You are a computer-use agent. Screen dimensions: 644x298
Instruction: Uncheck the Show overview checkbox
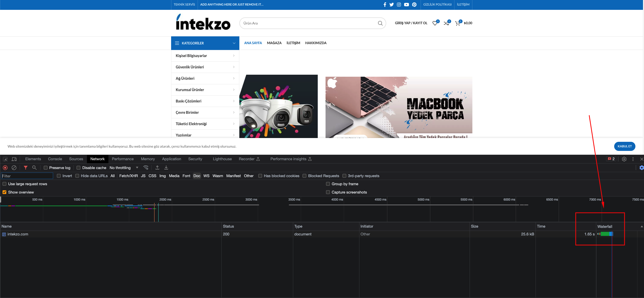tap(5, 192)
